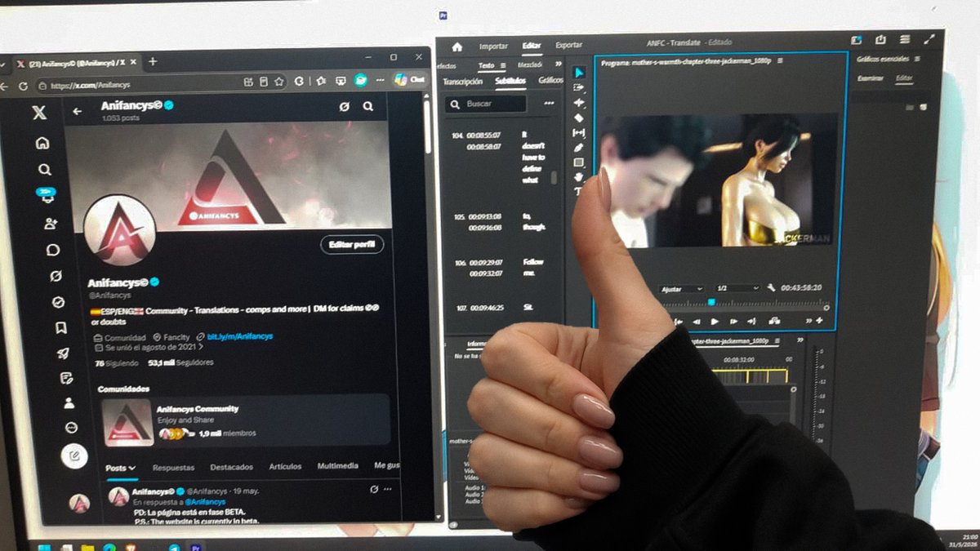The width and height of the screenshot is (980, 551).
Task: Switch to the Respuestas tab on X
Action: click(173, 467)
